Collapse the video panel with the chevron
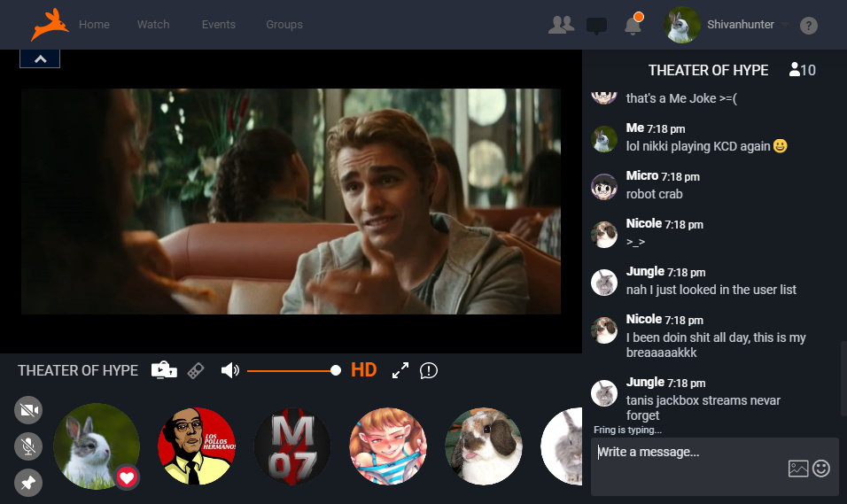The image size is (847, 504). (x=40, y=58)
